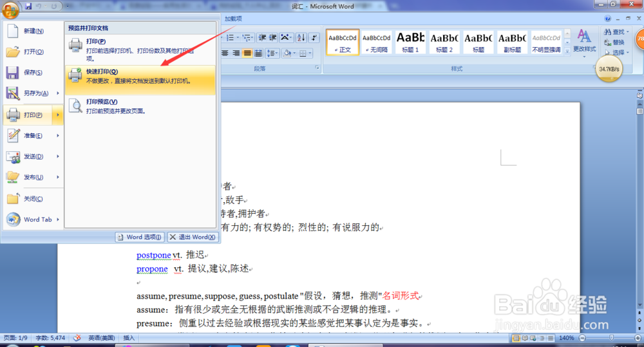Click the Asian layout (中文版式) icon
The image size is (644, 347).
coord(286,38)
